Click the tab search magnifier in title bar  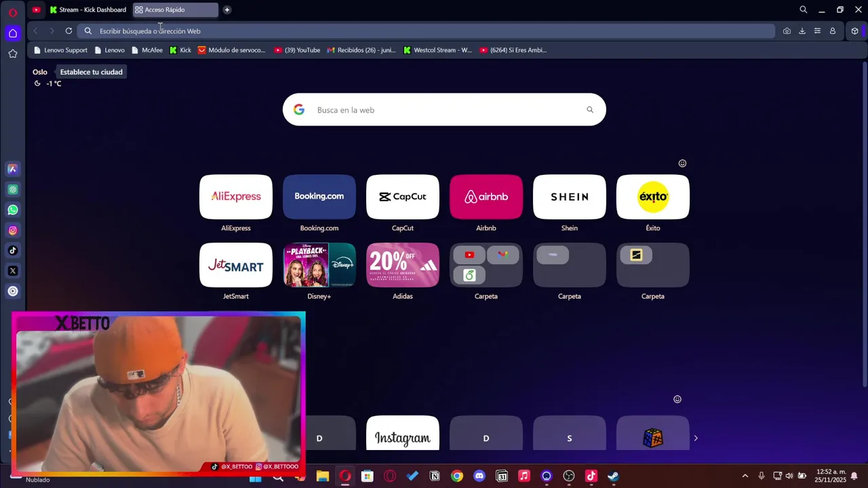[804, 9]
